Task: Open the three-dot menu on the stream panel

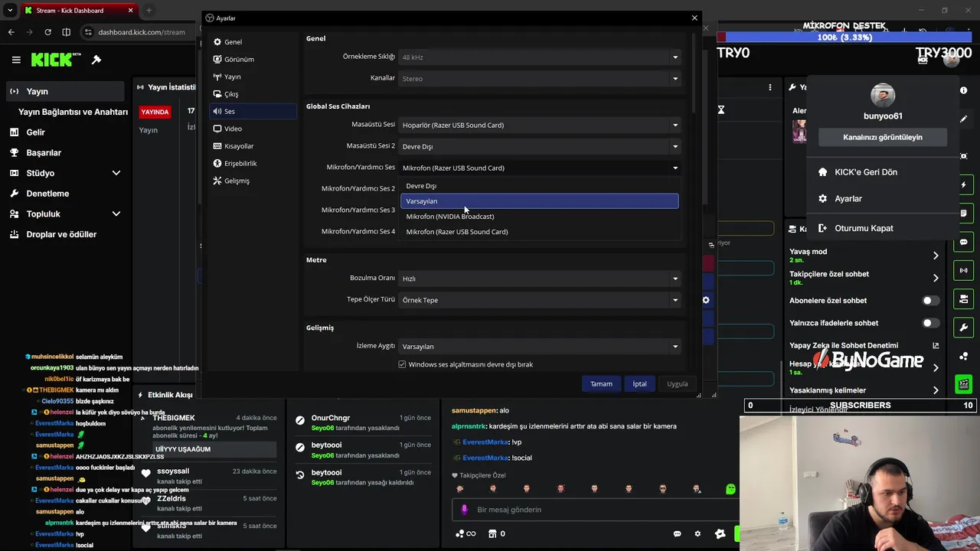Action: coord(770,87)
